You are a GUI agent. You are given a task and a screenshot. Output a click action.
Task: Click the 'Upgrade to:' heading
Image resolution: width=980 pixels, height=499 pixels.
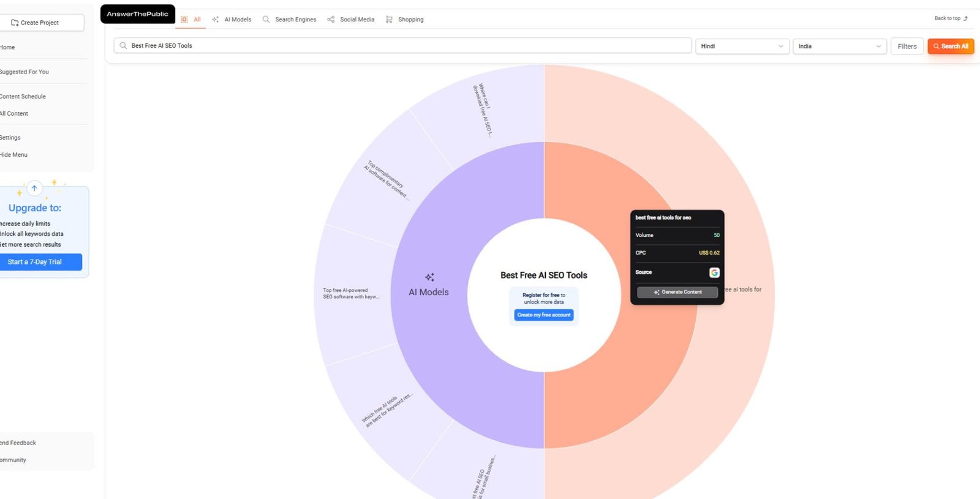point(35,208)
